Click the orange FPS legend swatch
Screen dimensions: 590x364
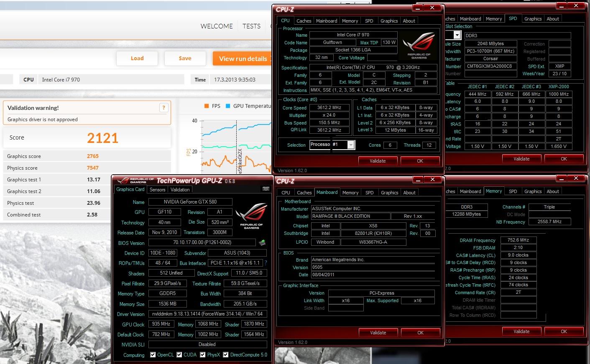(x=206, y=106)
